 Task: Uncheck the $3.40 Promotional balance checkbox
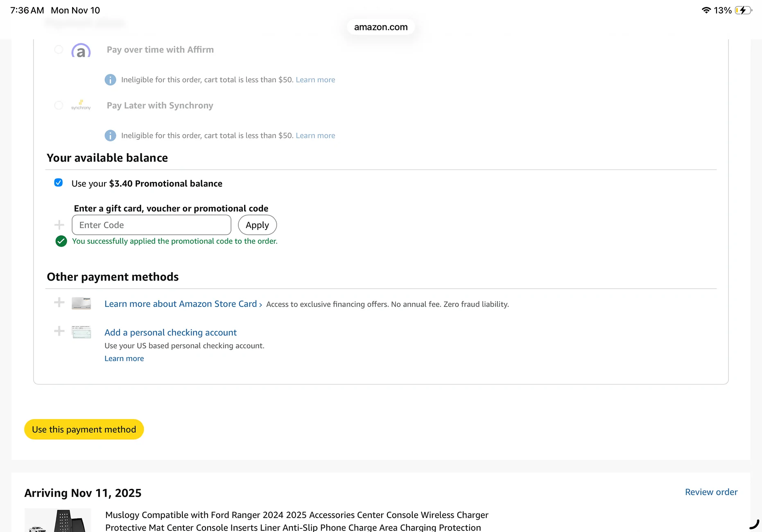click(59, 183)
